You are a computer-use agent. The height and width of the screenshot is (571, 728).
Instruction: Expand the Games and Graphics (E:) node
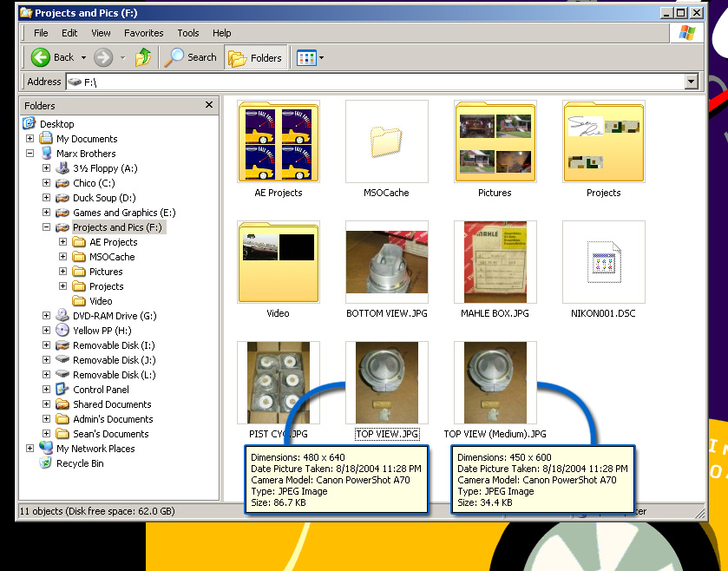click(x=47, y=212)
